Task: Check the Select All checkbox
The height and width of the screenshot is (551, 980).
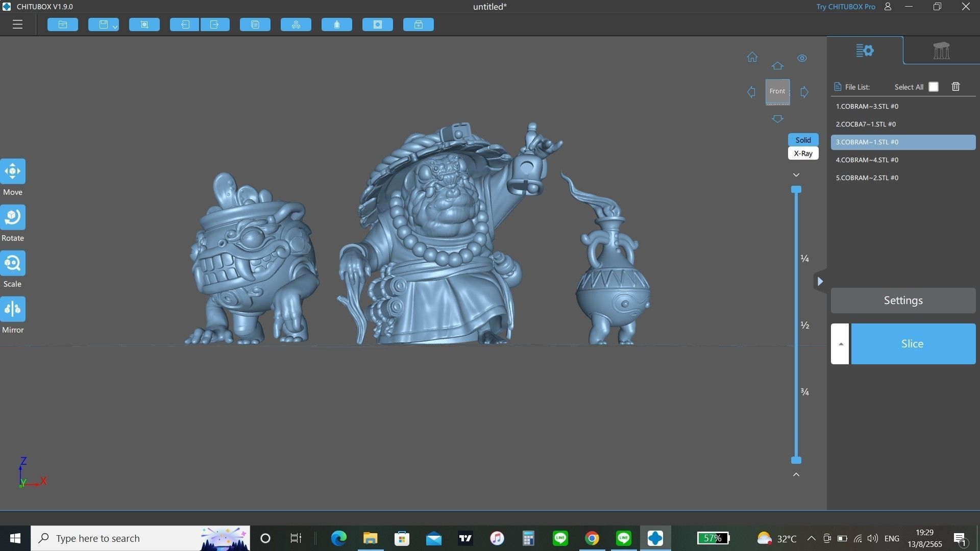Action: (934, 87)
